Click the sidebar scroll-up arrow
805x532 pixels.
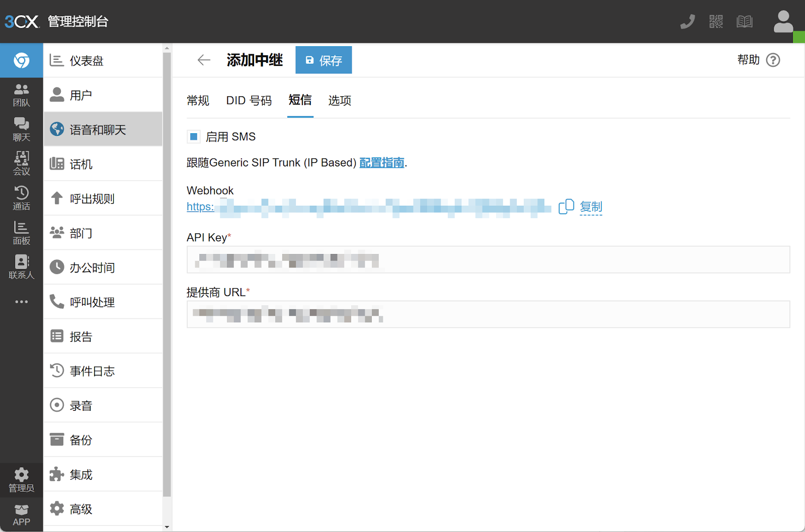click(x=167, y=48)
